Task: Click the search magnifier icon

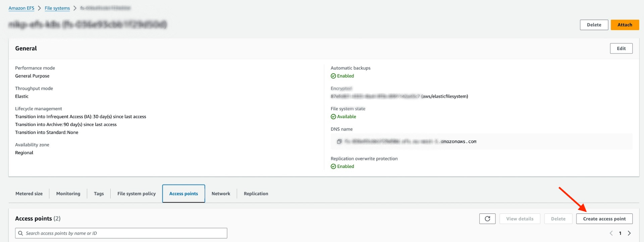Action: tap(21, 233)
